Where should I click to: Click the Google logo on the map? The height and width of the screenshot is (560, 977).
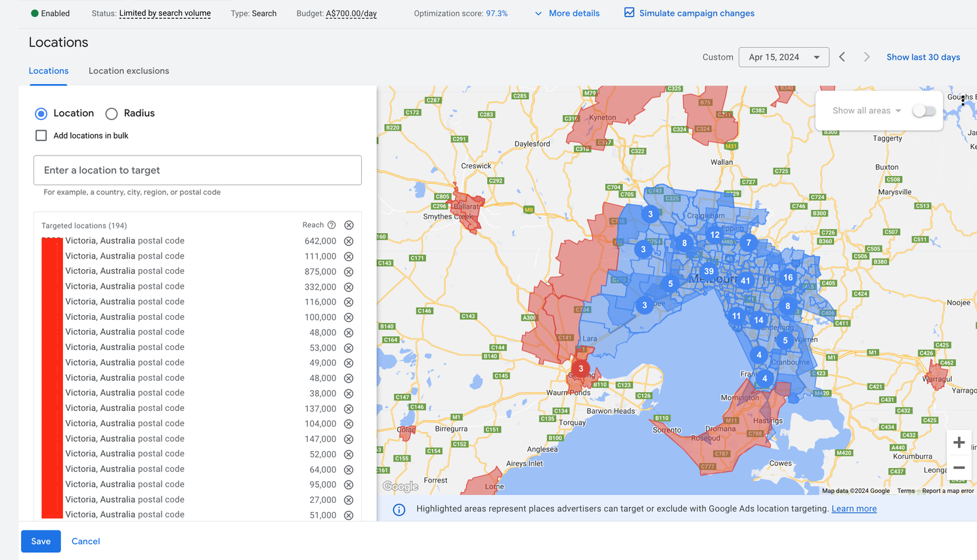click(401, 486)
